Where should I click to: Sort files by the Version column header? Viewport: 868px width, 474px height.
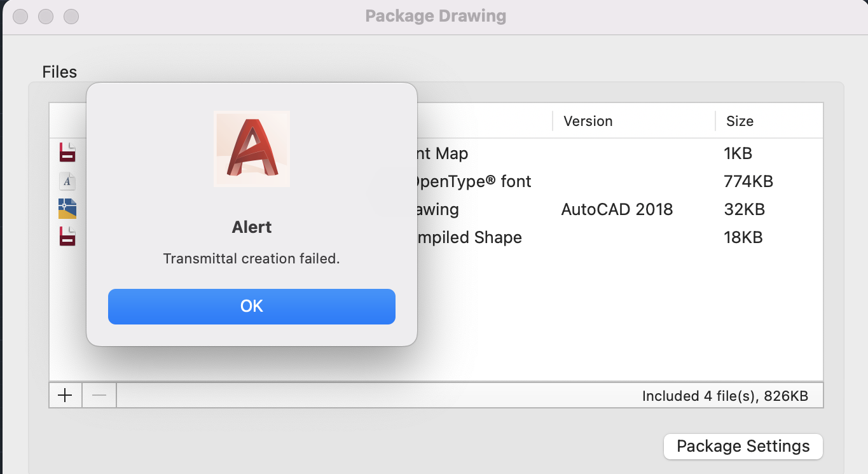pyautogui.click(x=588, y=121)
